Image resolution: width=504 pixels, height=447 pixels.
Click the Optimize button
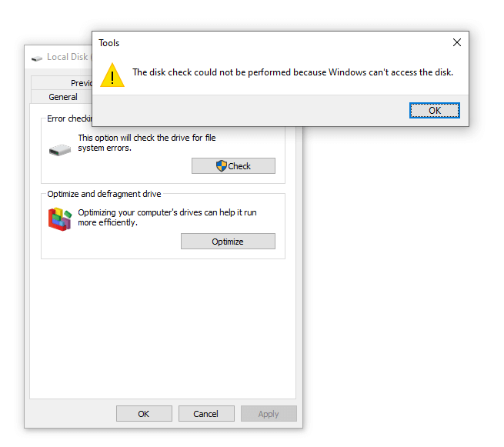click(x=228, y=242)
